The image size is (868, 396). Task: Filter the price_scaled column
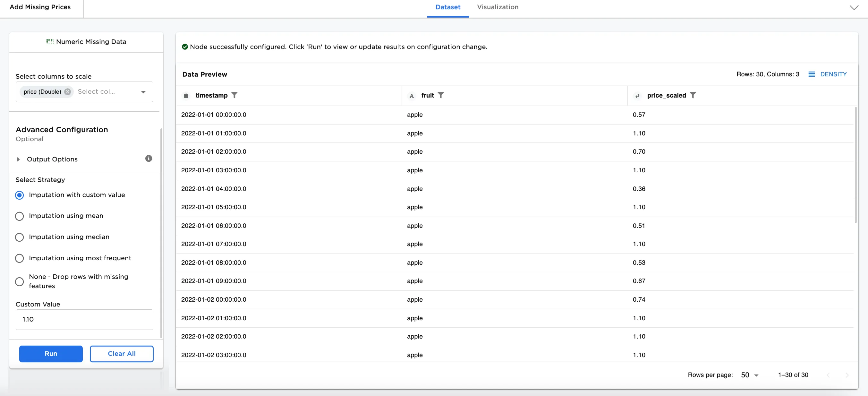click(693, 95)
